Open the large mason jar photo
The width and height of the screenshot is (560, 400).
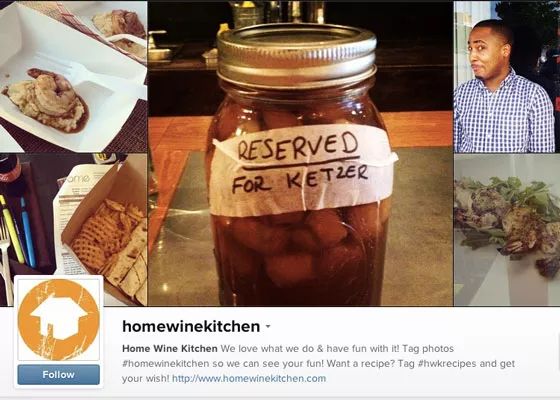300,154
